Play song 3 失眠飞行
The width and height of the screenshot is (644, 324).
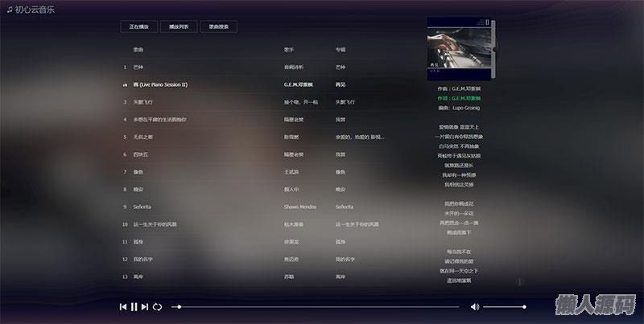click(143, 102)
